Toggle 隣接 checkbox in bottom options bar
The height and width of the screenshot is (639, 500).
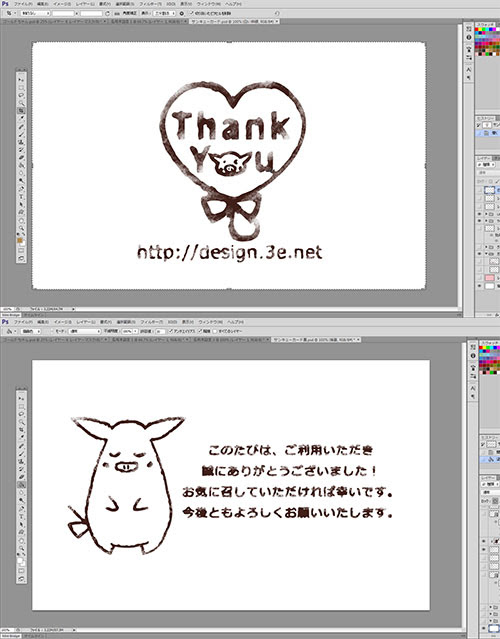click(x=200, y=331)
